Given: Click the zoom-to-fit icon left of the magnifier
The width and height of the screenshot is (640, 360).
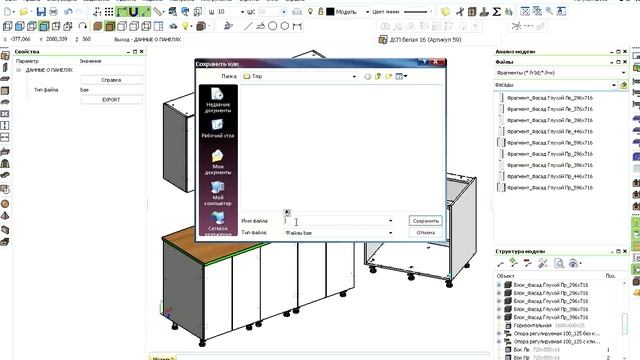Looking at the screenshot, I should (x=537, y=11).
